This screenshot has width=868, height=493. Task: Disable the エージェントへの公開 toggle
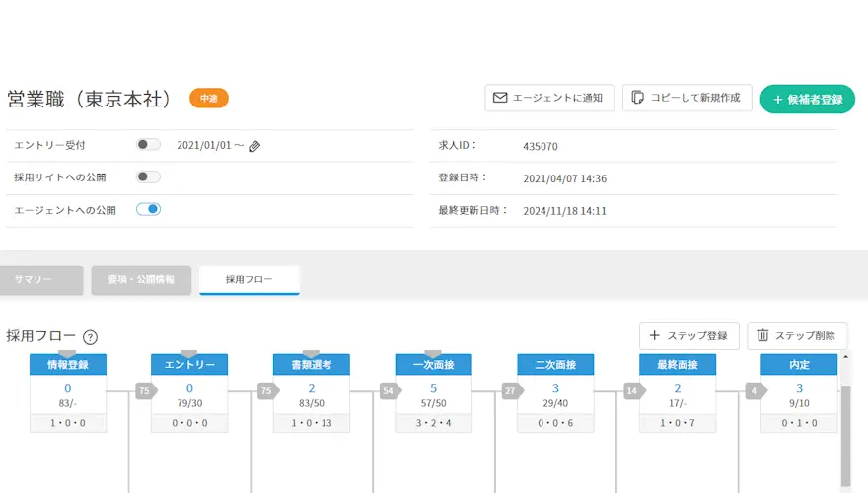[x=148, y=209]
